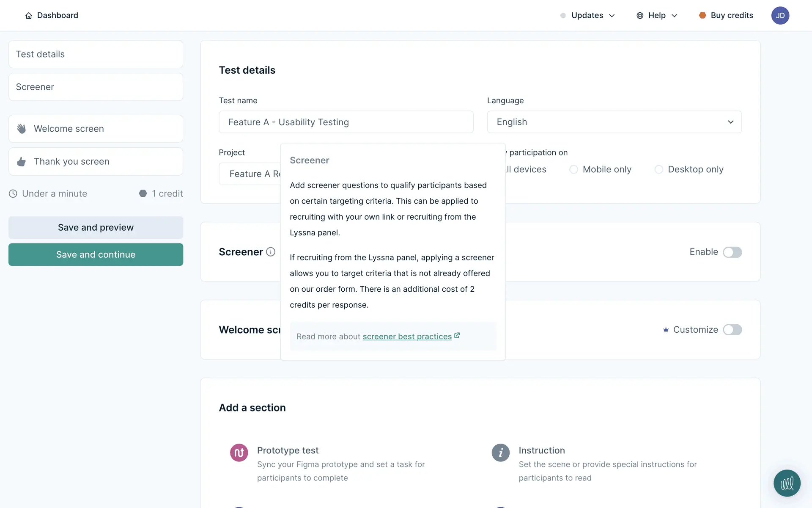The height and width of the screenshot is (508, 812).
Task: Open the chat widget in bottom corner
Action: pos(787,483)
